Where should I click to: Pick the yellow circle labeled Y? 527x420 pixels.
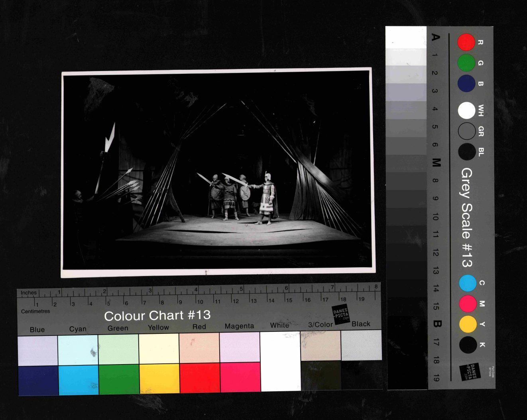[468, 324]
